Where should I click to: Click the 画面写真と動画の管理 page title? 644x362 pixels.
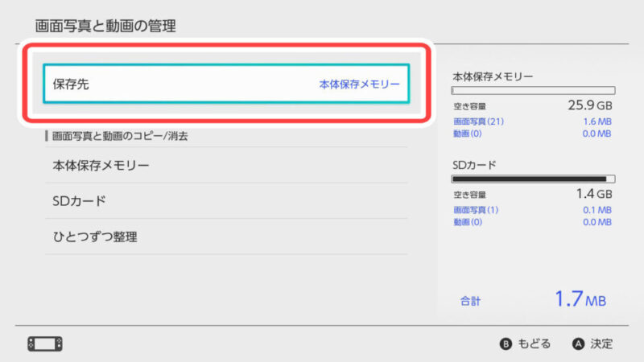(x=105, y=26)
